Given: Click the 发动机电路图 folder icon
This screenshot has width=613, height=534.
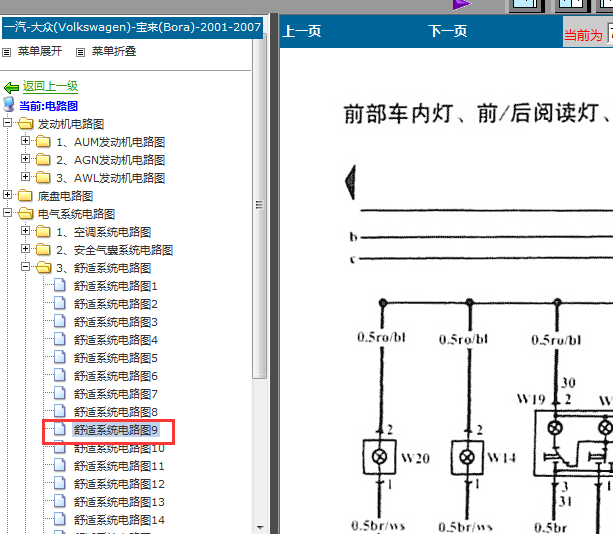Looking at the screenshot, I should pos(26,124).
